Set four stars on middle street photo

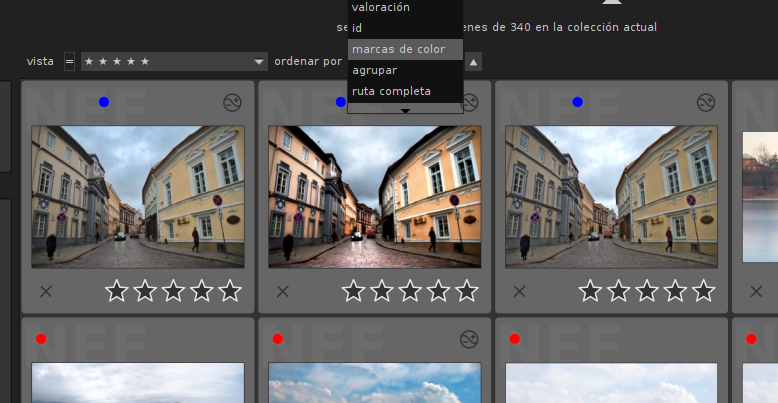(x=438, y=291)
